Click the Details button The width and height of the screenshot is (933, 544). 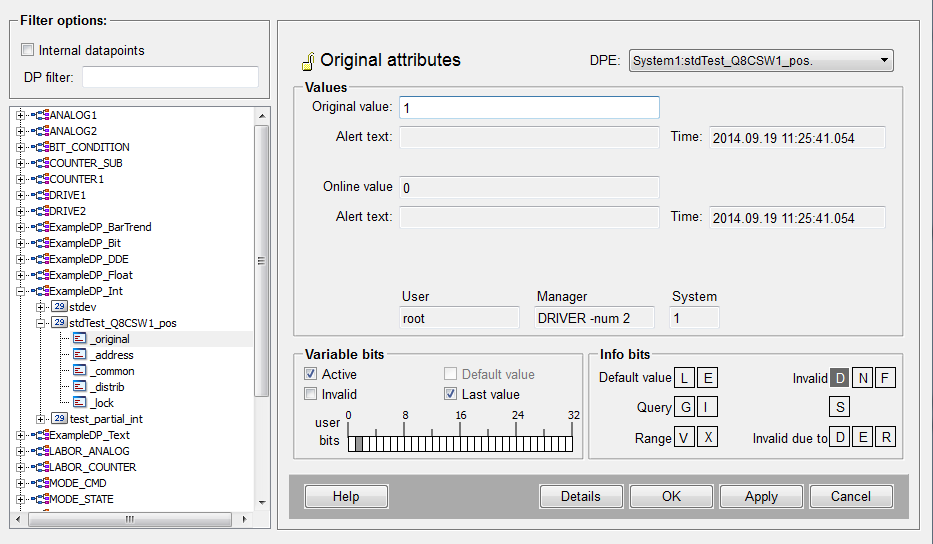(580, 496)
